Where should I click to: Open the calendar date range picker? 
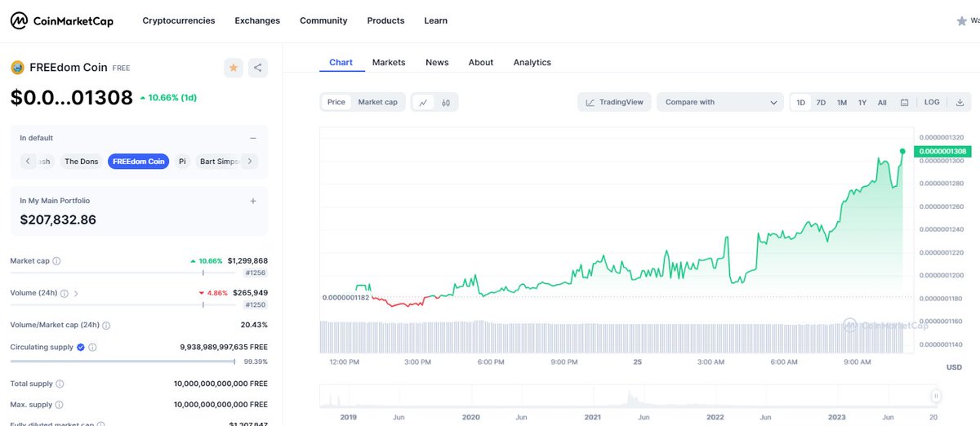coord(905,102)
